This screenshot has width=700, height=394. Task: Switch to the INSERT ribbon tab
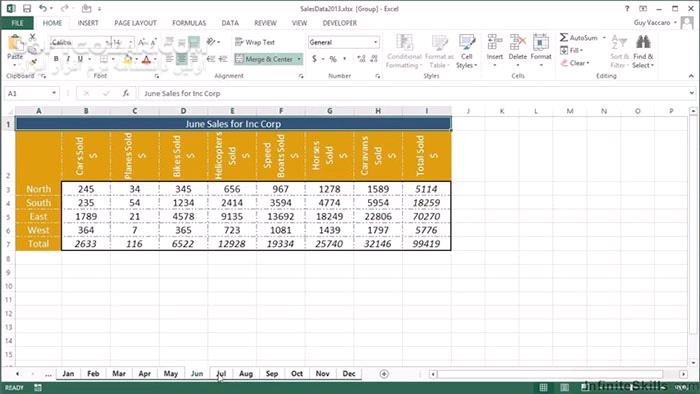(x=88, y=23)
